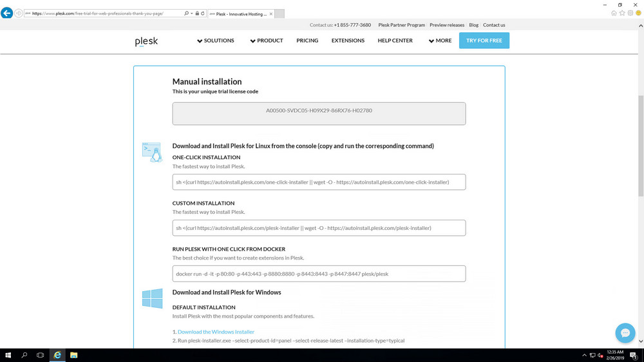Click the address bar search magnifier icon
The image size is (644, 362).
point(187,14)
